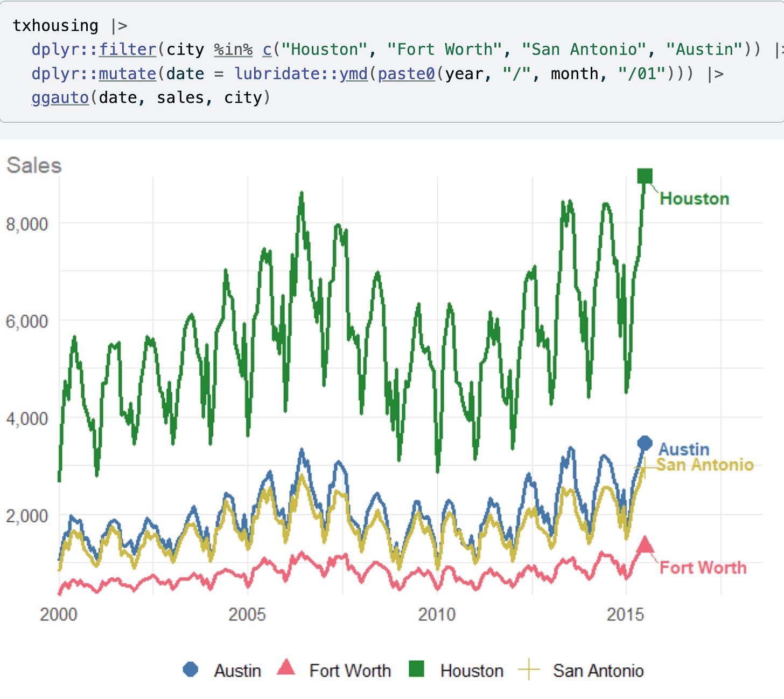The height and width of the screenshot is (699, 784).
Task: Click the 'Austin' line label in chart
Action: pyautogui.click(x=684, y=449)
